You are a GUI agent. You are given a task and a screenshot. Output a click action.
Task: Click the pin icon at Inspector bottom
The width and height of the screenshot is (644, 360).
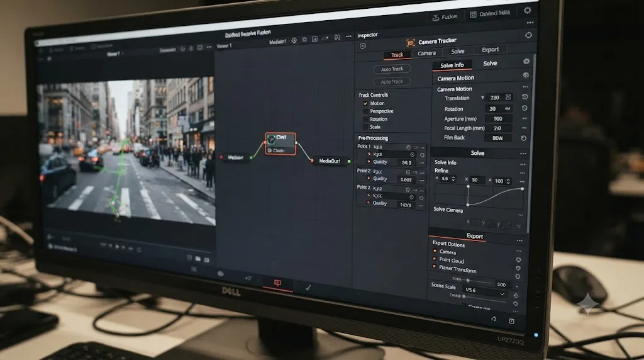pyautogui.click(x=494, y=318)
